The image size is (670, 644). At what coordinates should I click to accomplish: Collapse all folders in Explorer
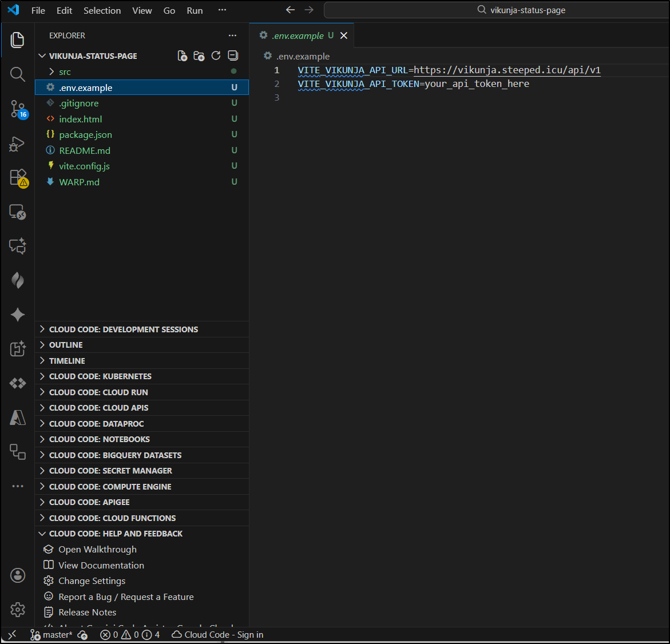(x=233, y=55)
